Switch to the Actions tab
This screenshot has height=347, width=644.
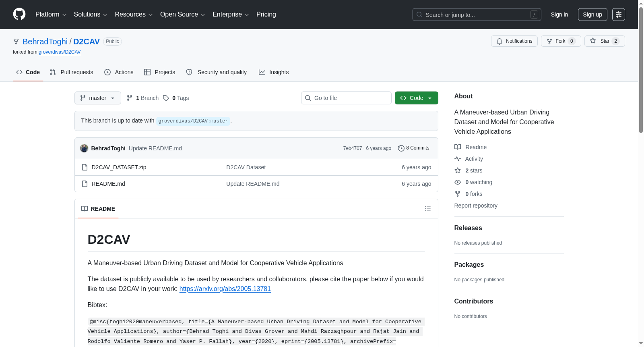119,72
